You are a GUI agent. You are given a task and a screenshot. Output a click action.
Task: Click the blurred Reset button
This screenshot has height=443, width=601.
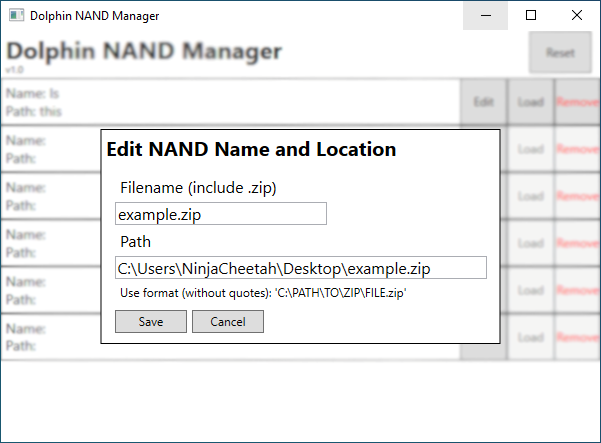[x=560, y=53]
